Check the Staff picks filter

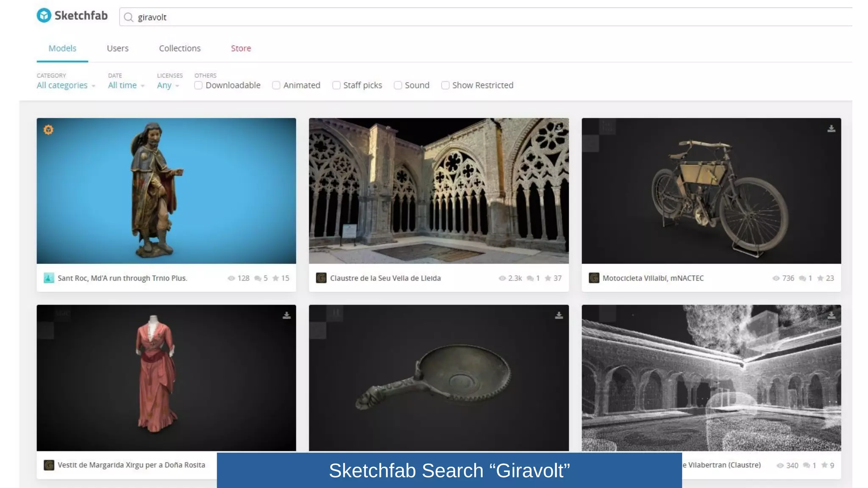(336, 86)
